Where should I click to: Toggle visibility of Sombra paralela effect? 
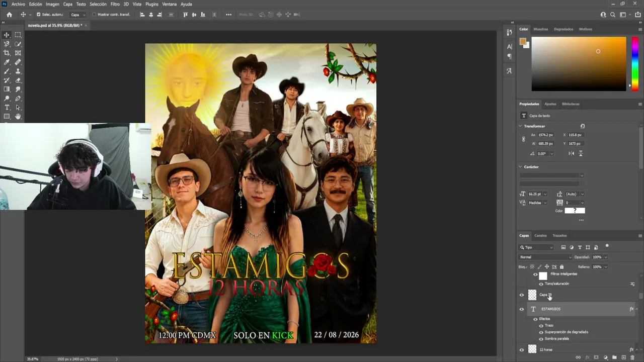point(541,338)
